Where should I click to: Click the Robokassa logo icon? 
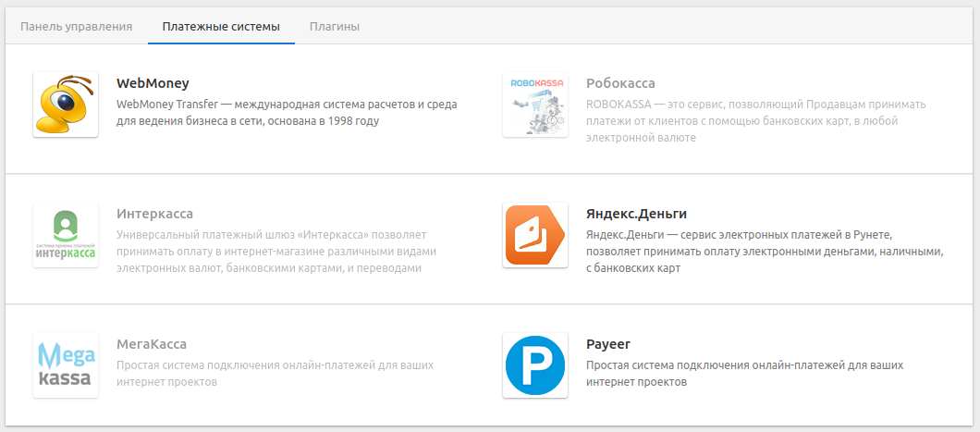tap(535, 105)
